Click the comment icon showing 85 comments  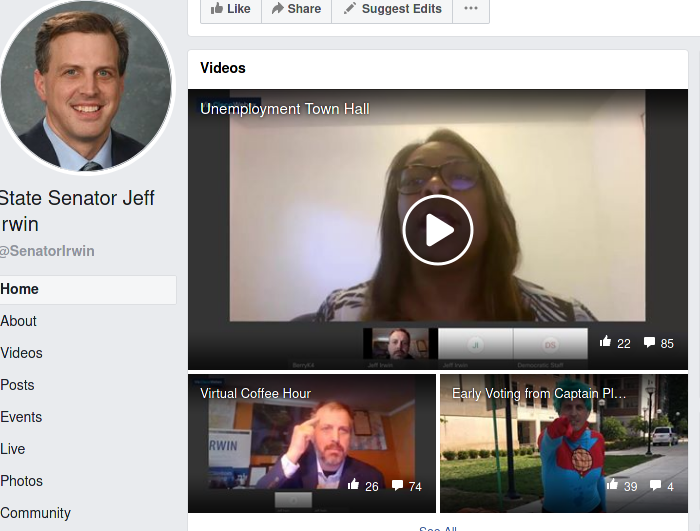pyautogui.click(x=650, y=343)
